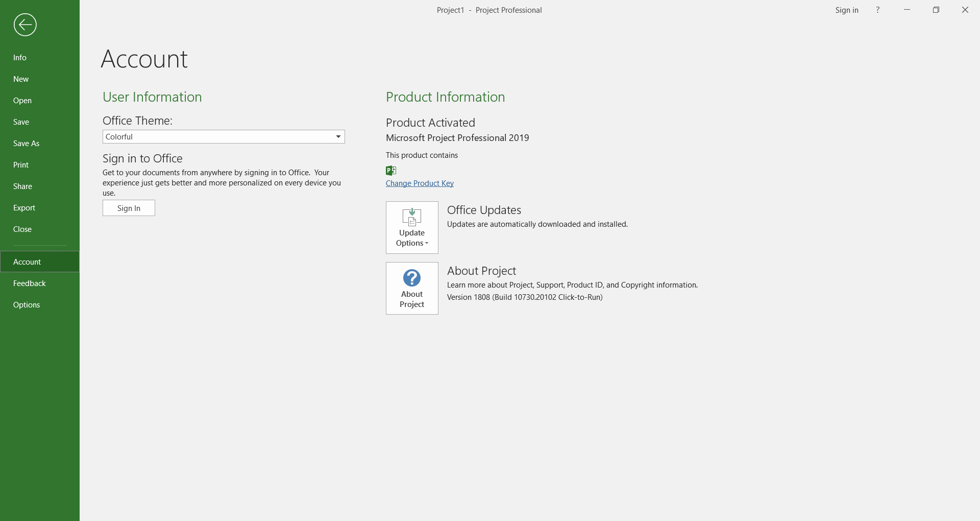Close the Project Professional window
Screen dimensions: 980x521
965,10
